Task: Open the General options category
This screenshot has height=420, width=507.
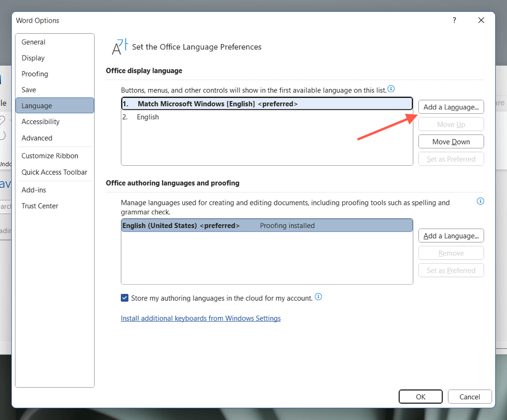Action: (33, 42)
